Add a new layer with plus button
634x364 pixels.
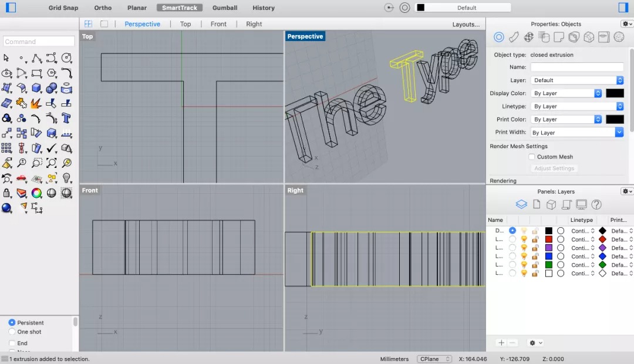[501, 343]
